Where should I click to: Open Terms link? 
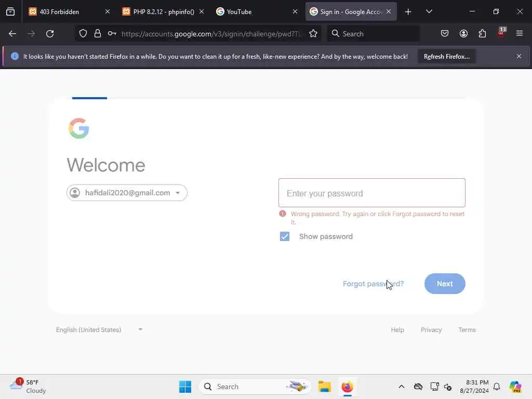coord(467,330)
